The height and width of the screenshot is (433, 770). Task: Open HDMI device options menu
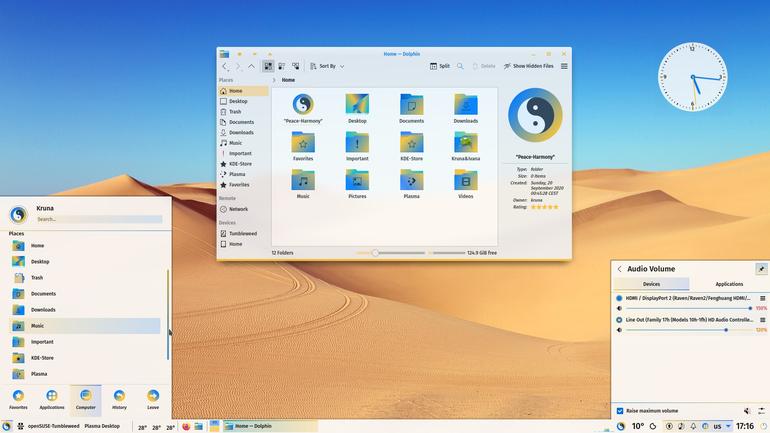coord(763,298)
